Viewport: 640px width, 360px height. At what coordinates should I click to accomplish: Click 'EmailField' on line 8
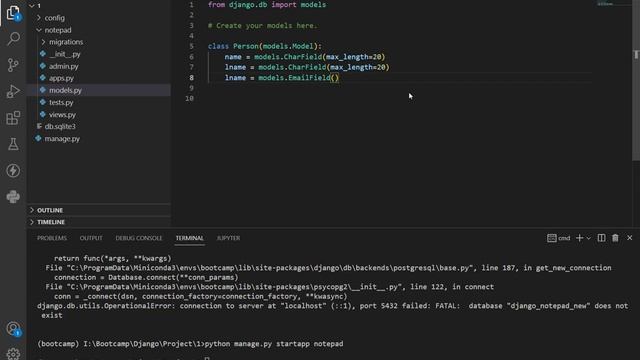309,78
